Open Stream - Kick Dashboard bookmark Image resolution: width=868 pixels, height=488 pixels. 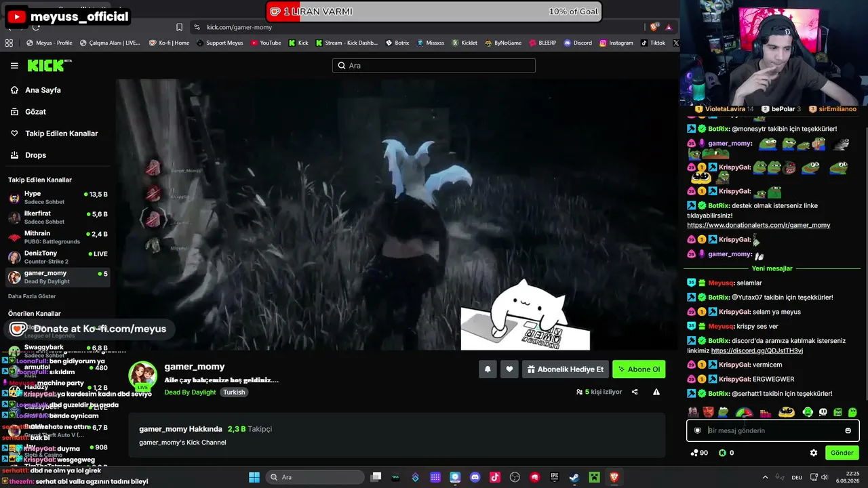pos(346,43)
